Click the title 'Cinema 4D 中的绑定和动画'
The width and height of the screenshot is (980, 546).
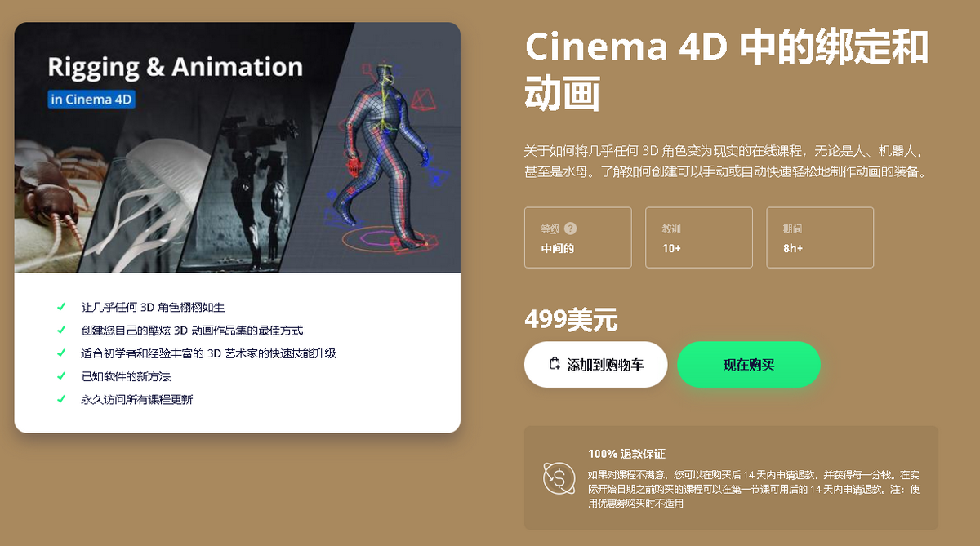click(x=726, y=70)
